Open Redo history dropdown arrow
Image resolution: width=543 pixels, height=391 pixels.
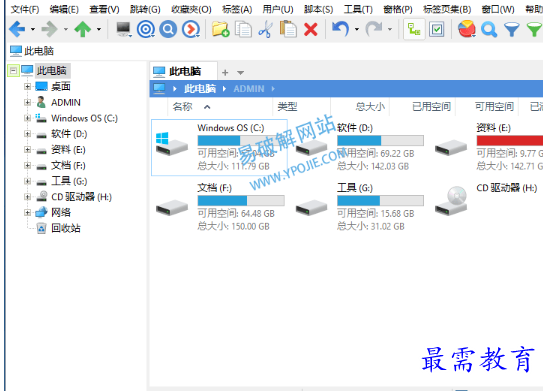(390, 29)
